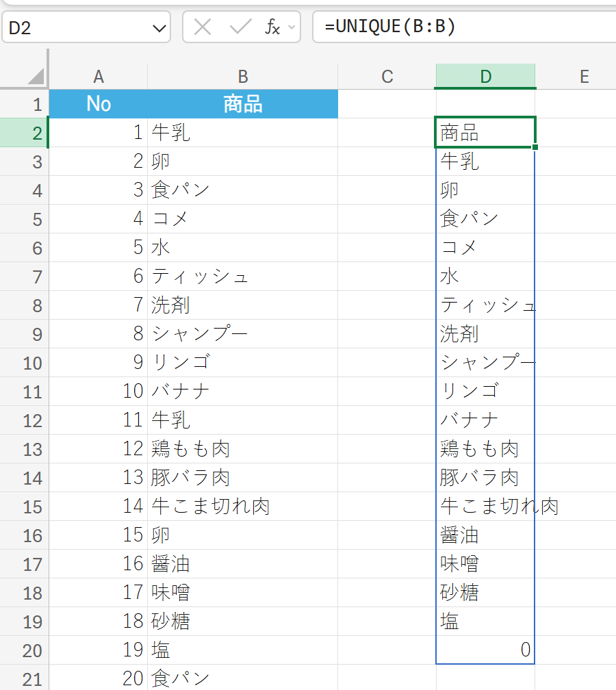Open the Name Box dropdown arrow
This screenshot has width=616, height=690.
[159, 29]
